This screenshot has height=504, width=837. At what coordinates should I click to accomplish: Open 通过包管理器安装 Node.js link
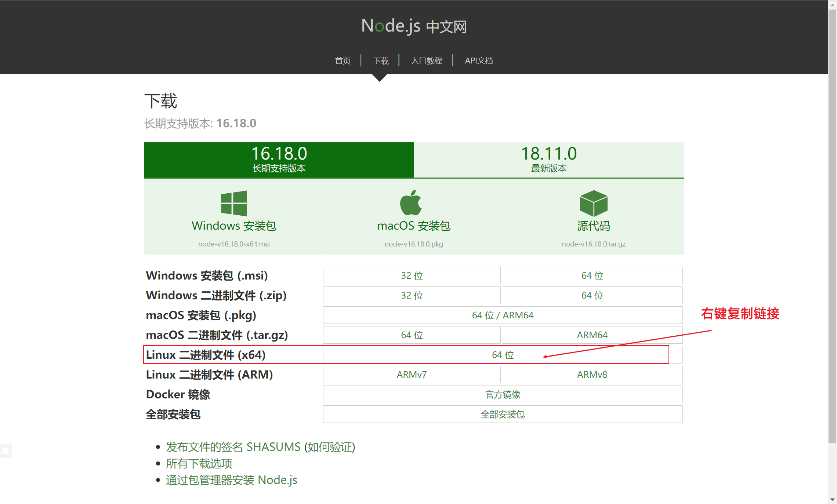pyautogui.click(x=231, y=480)
